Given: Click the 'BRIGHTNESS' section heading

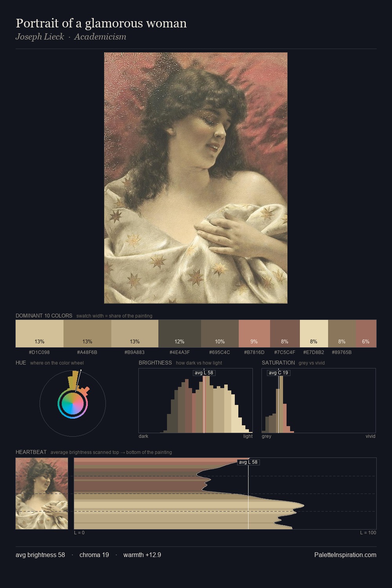Looking at the screenshot, I should point(155,363).
